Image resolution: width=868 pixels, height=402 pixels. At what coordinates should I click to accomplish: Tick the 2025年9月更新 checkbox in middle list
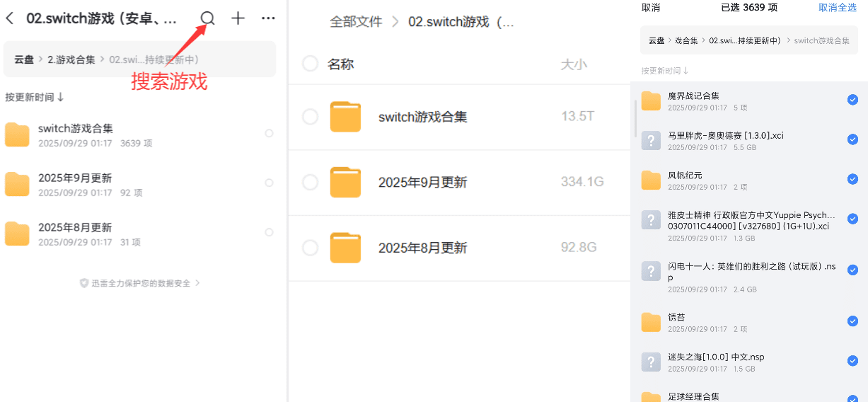(310, 183)
